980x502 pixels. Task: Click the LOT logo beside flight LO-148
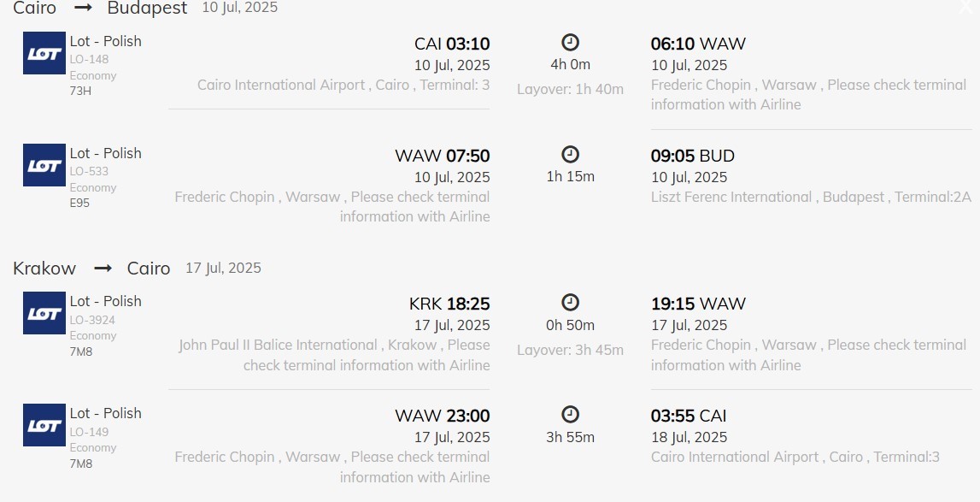pos(44,53)
